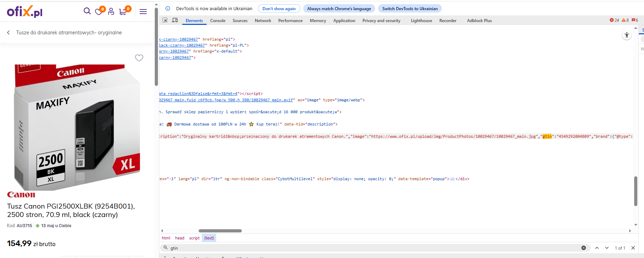Toggle the DevTools inspect element tool
This screenshot has height=258, width=644.
pyautogui.click(x=165, y=20)
